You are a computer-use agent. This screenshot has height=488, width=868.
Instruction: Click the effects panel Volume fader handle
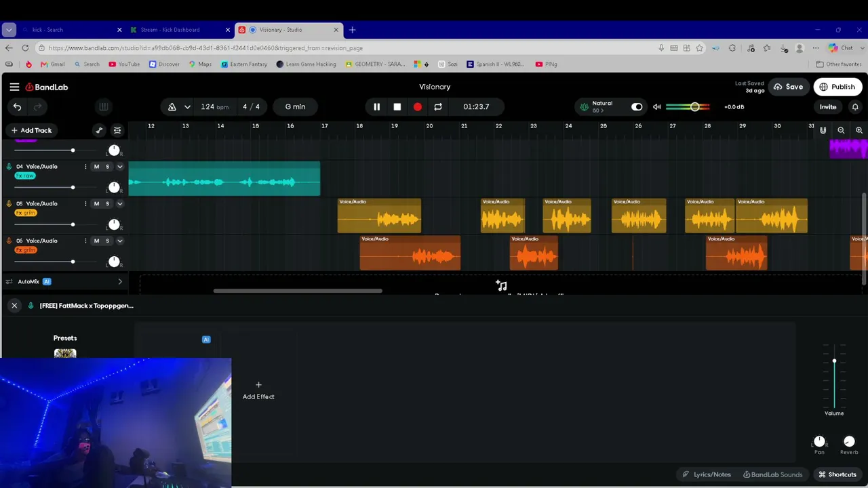coord(834,361)
